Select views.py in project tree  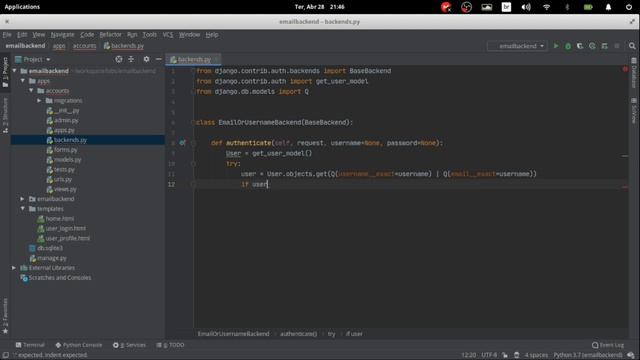click(65, 189)
